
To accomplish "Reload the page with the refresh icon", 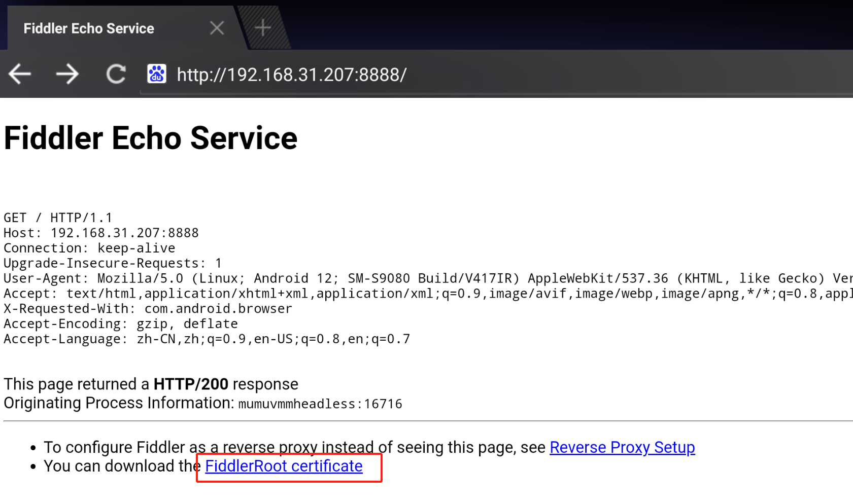I will [x=116, y=74].
